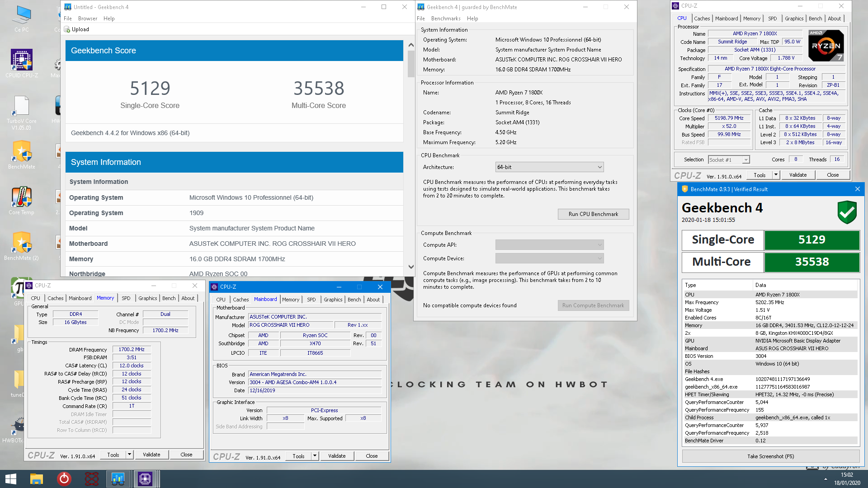The height and width of the screenshot is (488, 868).
Task: Open the CPUID CPU-Z desktop shortcut
Action: (x=21, y=63)
